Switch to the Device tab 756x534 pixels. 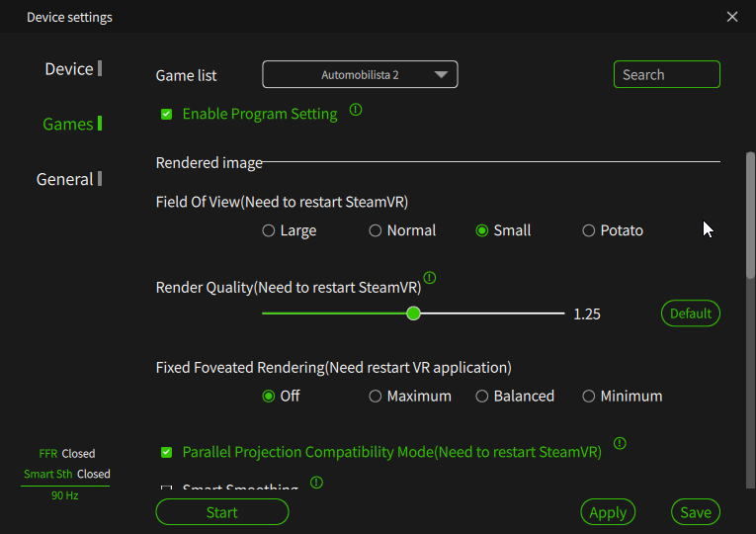coord(69,69)
